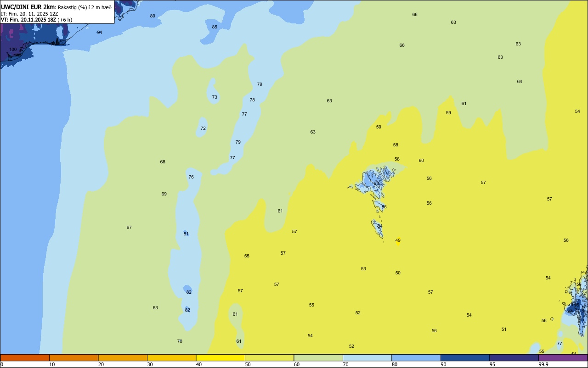588x368 pixels.
Task: Select the 'Rakastig (%) í 2 m hæð' label
Action: [x=85, y=7]
